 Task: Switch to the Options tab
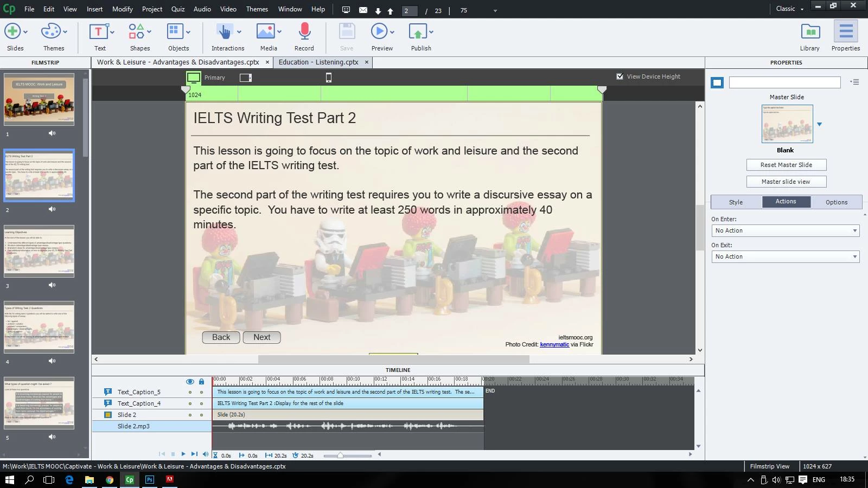pyautogui.click(x=837, y=202)
